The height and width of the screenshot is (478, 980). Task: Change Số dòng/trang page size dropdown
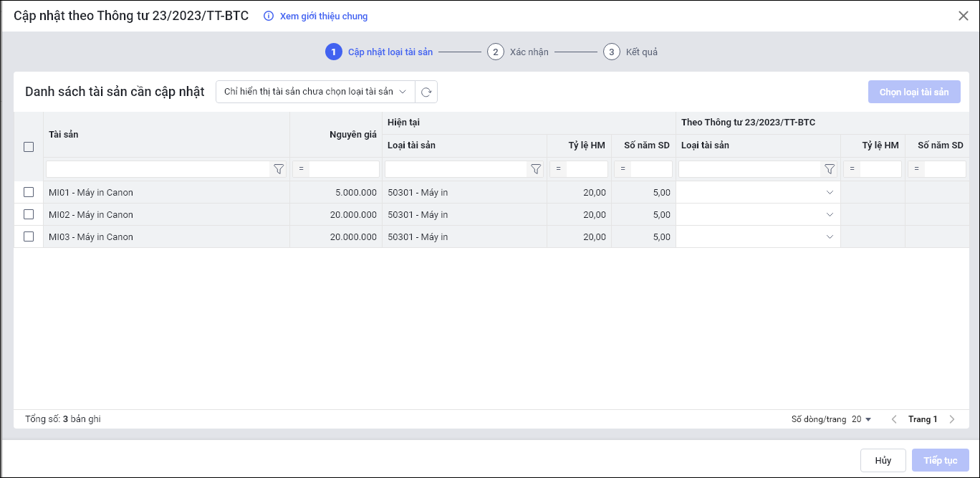click(x=861, y=419)
